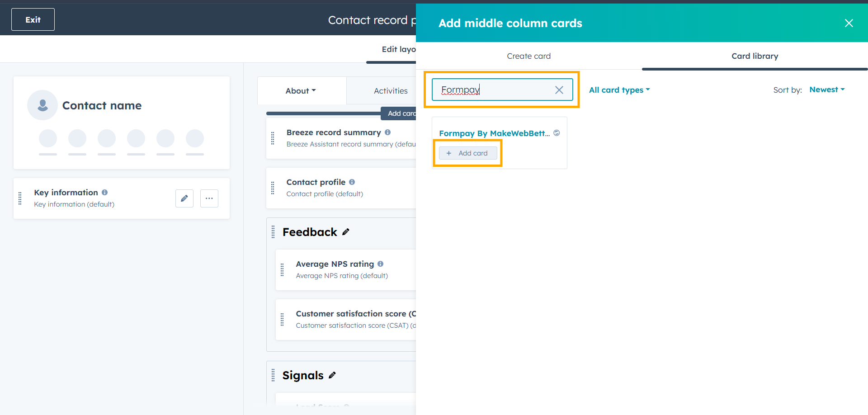The width and height of the screenshot is (868, 415).
Task: Click the pencil icon next to Feedback
Action: tap(346, 232)
